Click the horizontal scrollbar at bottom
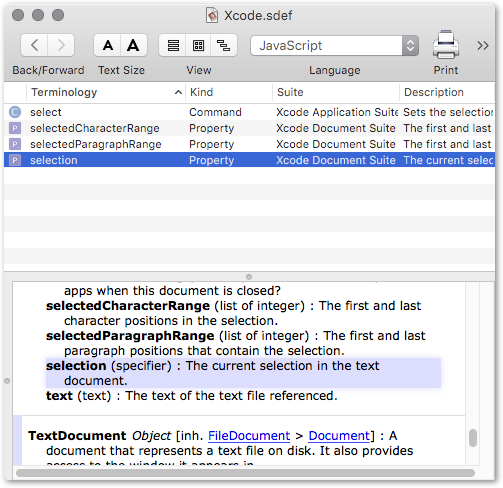503x488 pixels. point(245,473)
